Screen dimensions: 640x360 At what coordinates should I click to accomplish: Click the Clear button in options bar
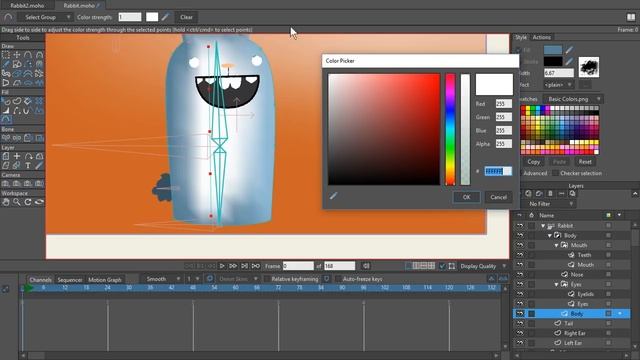(186, 17)
